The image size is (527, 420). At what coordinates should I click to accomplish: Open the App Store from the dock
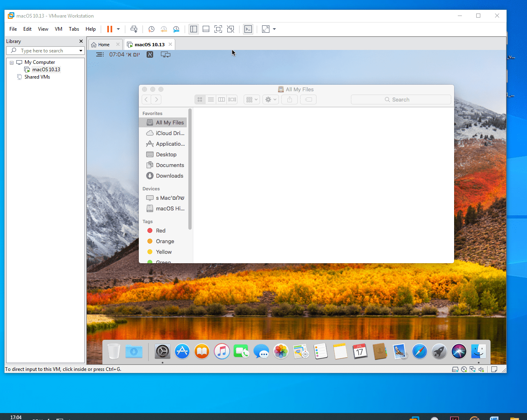[182, 352]
